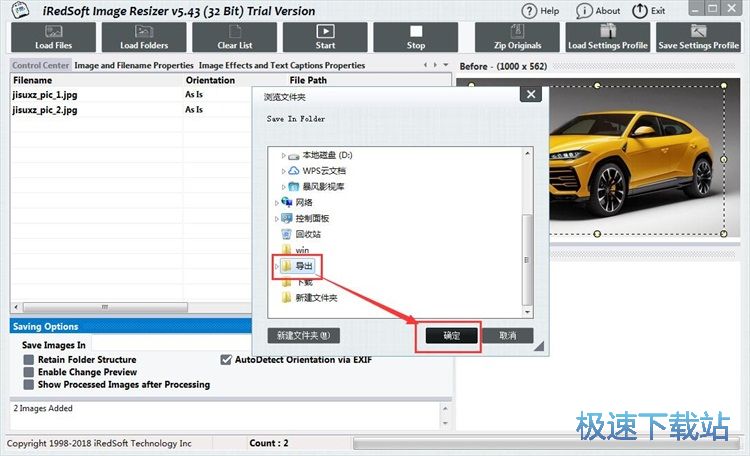Screen dimensions: 750x456
Task: Expand the 本地磁盘 (D:) node
Action: tap(283, 156)
